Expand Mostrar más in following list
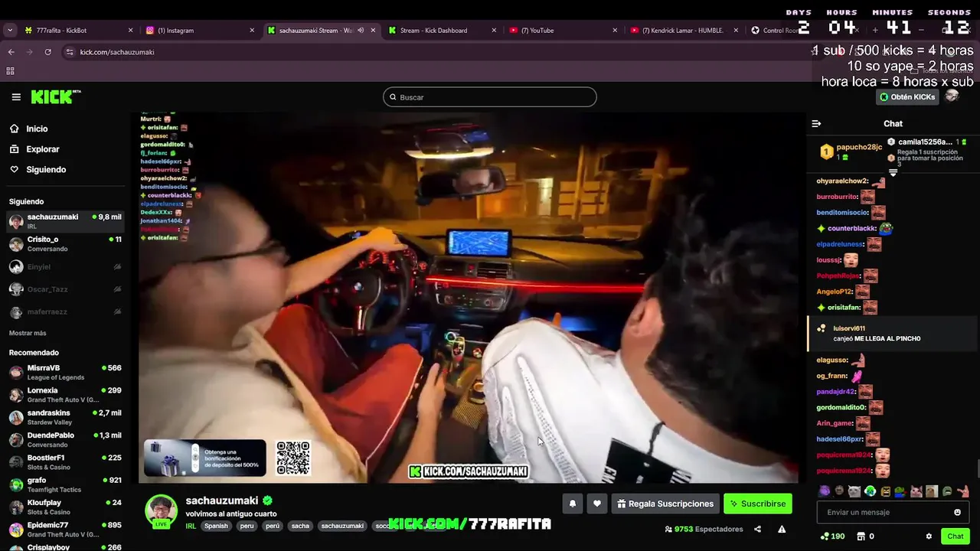 pyautogui.click(x=28, y=333)
